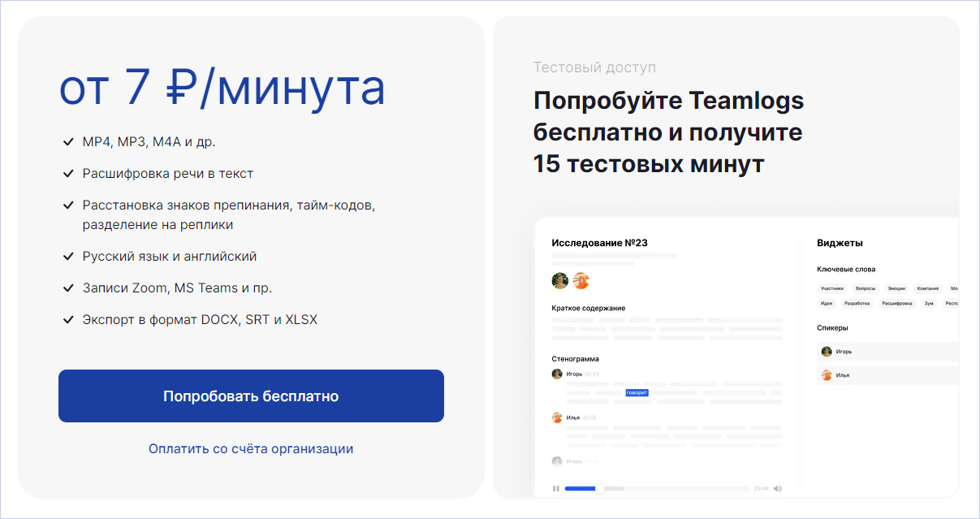Click the «Исследование №23» title
This screenshot has height=519, width=980.
pos(599,243)
